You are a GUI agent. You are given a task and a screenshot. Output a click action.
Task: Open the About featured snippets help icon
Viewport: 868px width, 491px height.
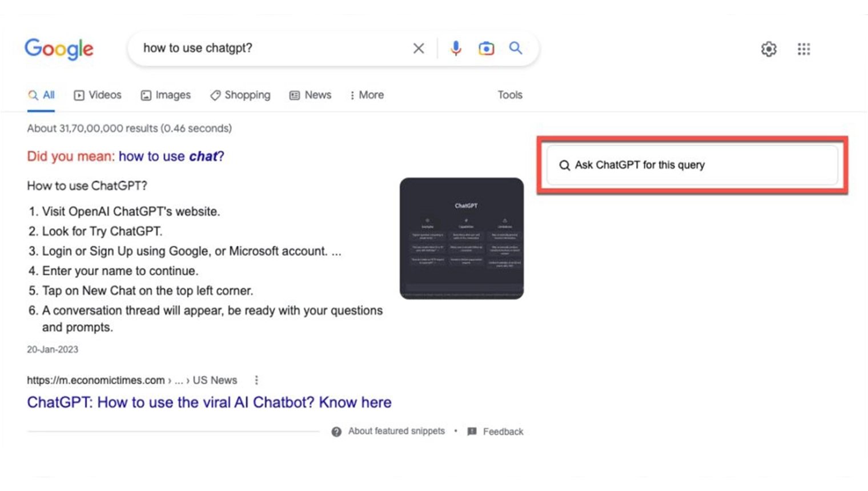pyautogui.click(x=337, y=432)
